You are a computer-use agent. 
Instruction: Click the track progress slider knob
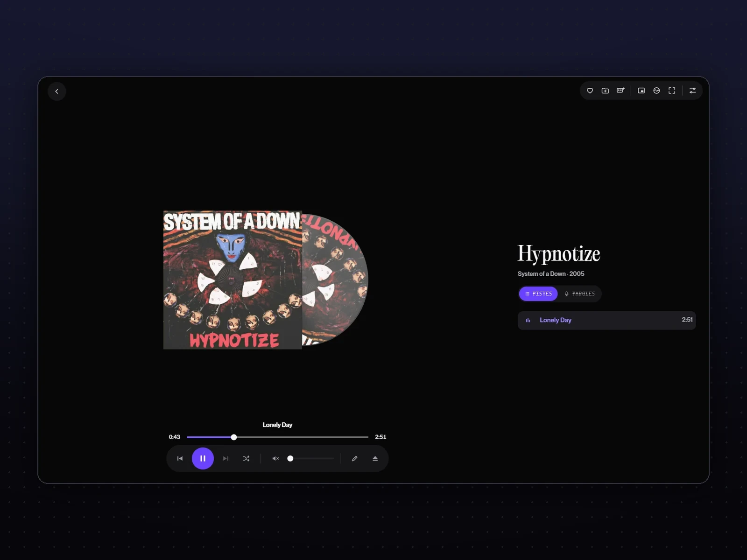pos(234,437)
